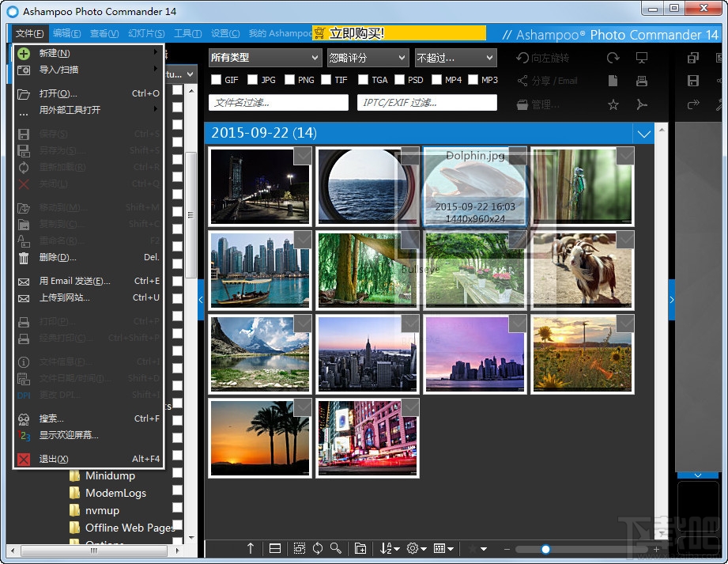Enable the GIF file type checkbox
Image resolution: width=728 pixels, height=564 pixels.
click(216, 80)
